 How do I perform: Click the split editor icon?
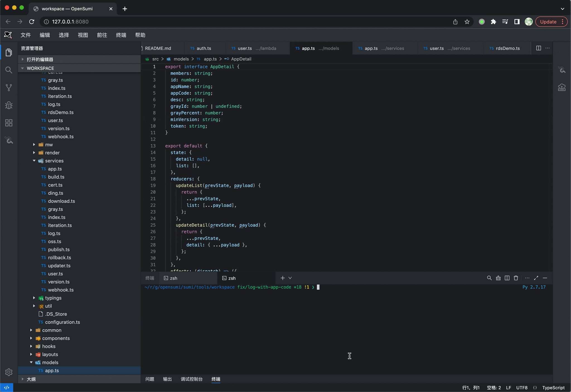[538, 48]
